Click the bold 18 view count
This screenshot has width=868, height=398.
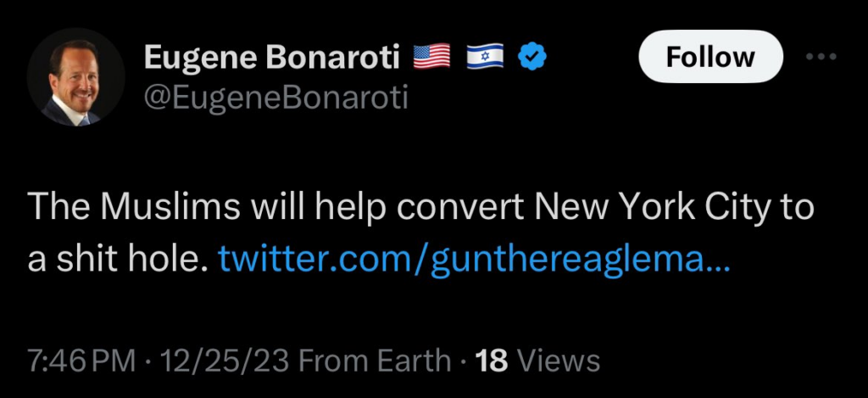(x=492, y=361)
